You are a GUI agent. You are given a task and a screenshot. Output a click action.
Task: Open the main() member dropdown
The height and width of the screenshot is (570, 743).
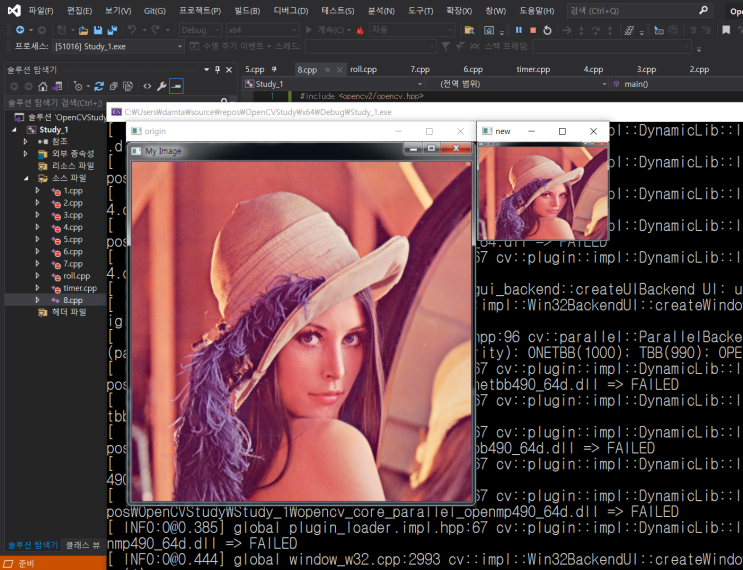[x=677, y=84]
